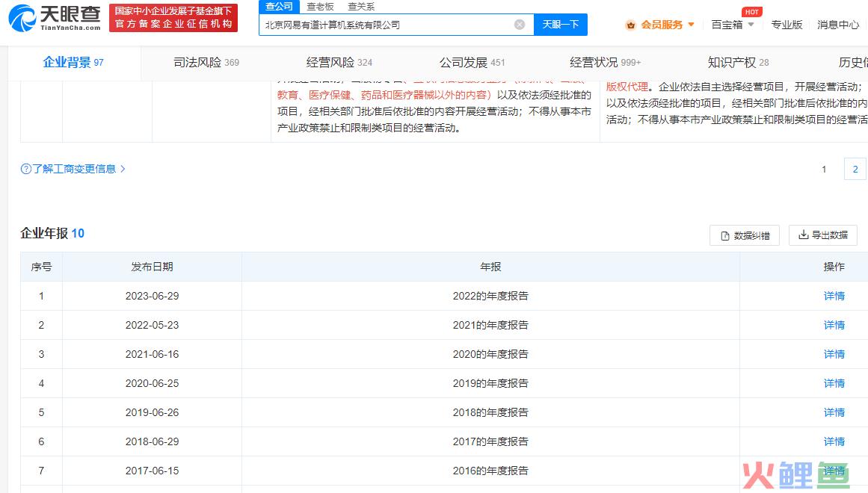Screen dimensions: 868x493
Task: Click the 数据纠错 button
Action: [745, 236]
